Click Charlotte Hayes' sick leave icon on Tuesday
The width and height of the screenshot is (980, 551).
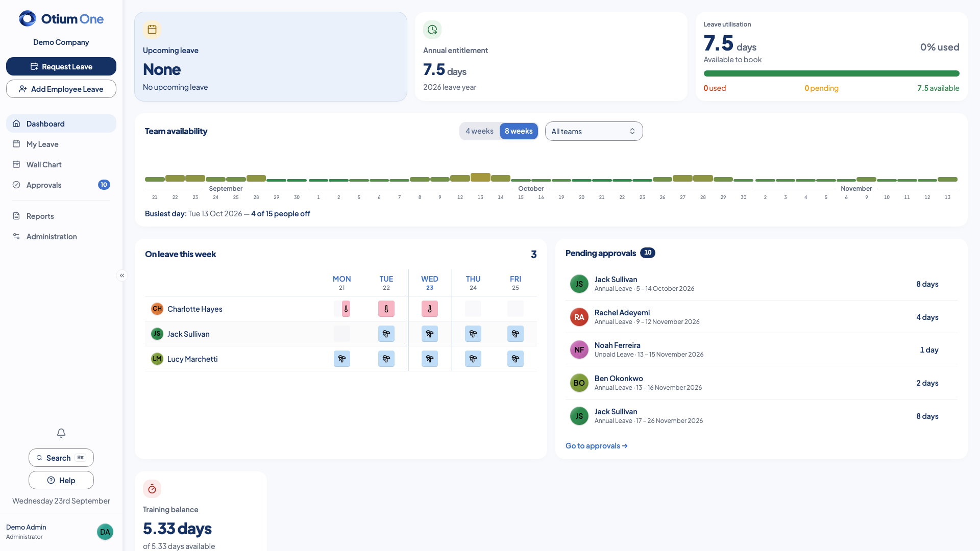(386, 309)
